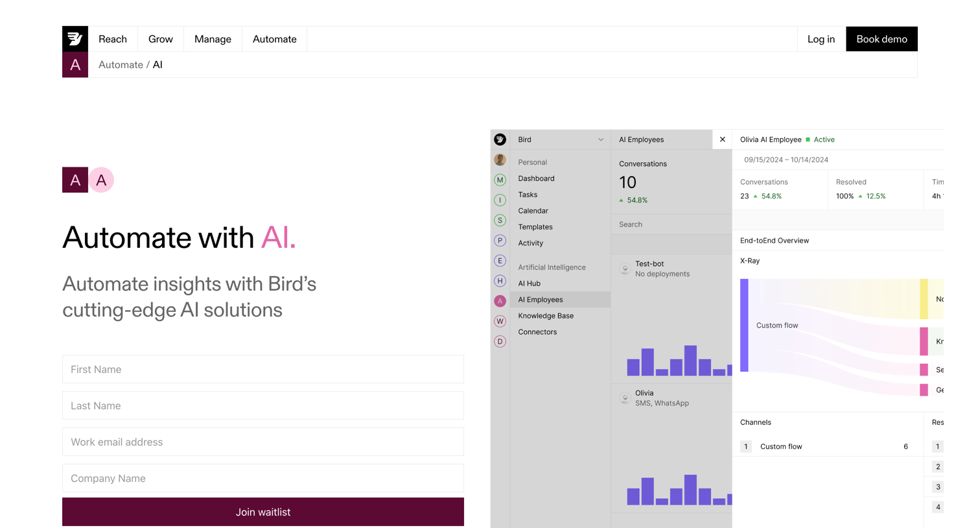Select the E workspace icon in the sidebar
The width and height of the screenshot is (980, 528).
pos(500,260)
